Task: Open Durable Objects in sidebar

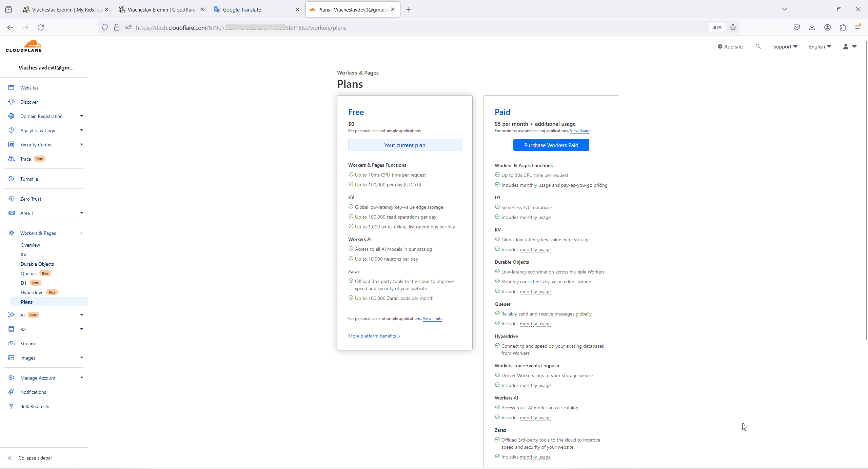Action: (x=37, y=264)
